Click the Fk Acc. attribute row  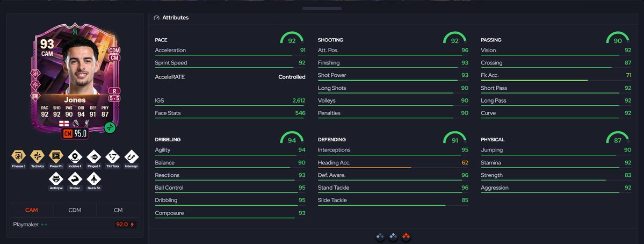(x=556, y=76)
